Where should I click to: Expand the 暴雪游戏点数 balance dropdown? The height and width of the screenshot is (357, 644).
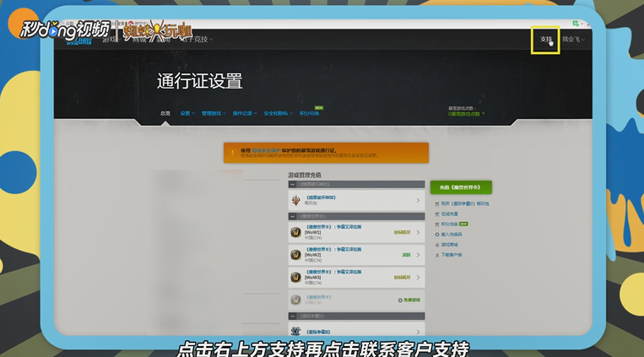click(467, 114)
